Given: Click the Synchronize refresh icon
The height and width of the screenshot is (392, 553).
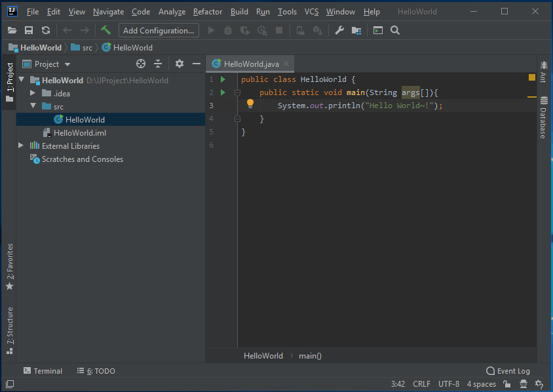Looking at the screenshot, I should pos(46,30).
